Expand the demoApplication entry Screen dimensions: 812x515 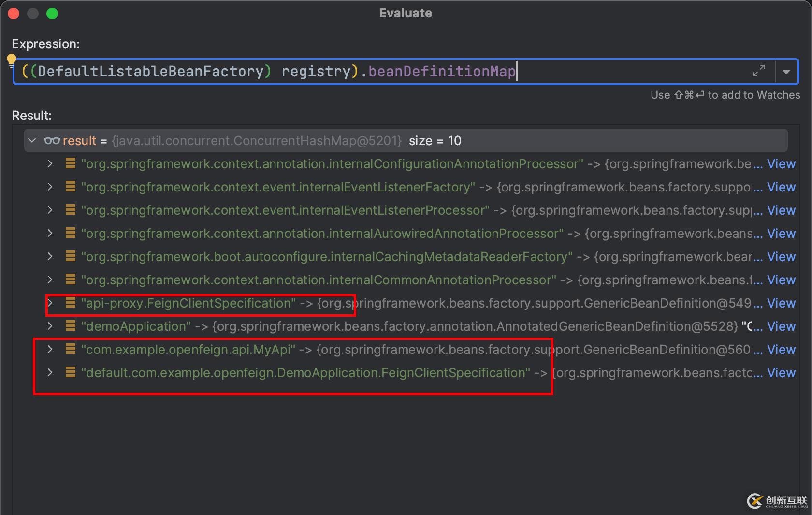(x=50, y=326)
